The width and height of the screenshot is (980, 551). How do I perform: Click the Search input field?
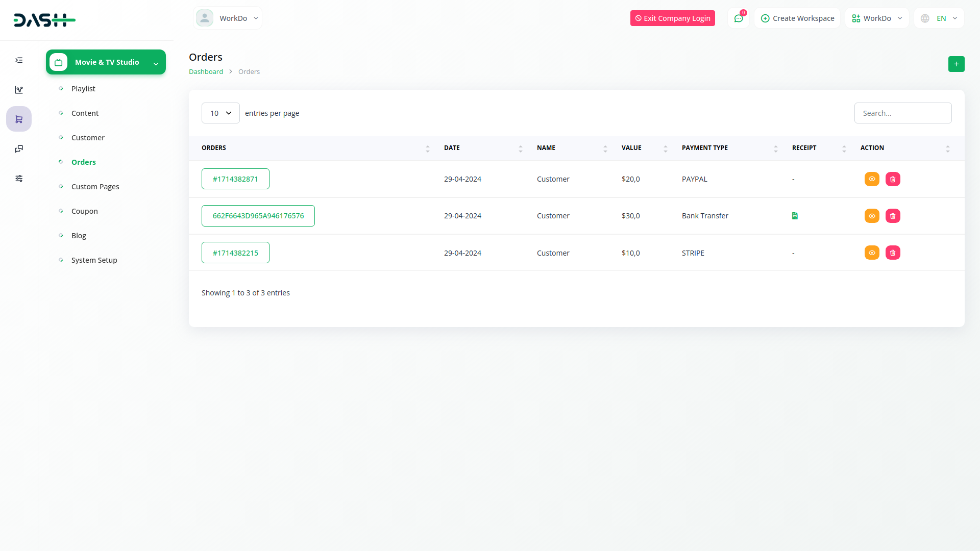click(902, 113)
